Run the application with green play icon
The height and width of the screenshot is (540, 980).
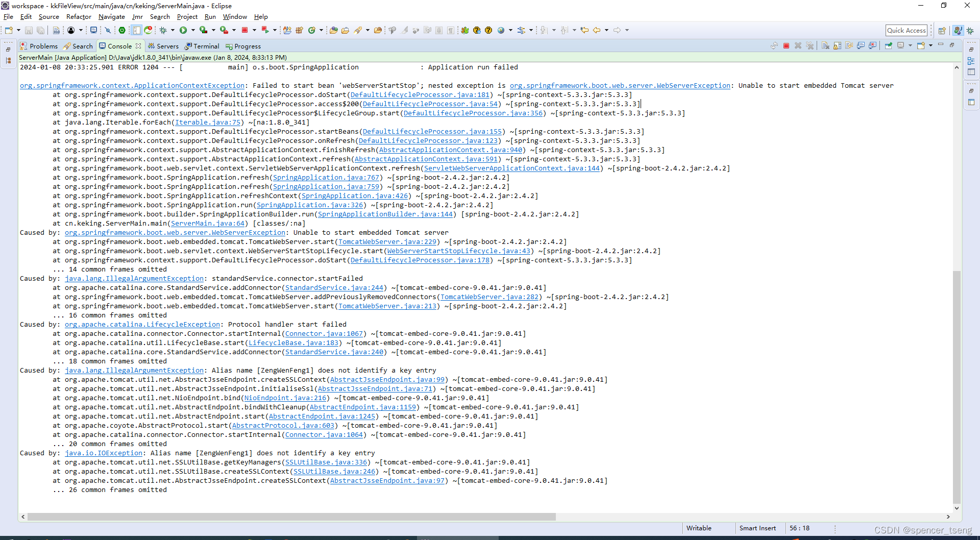[183, 30]
